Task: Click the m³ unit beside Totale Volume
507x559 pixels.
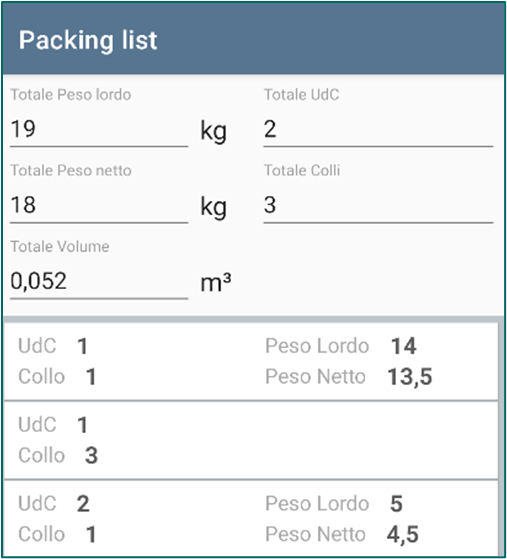Action: point(216,283)
